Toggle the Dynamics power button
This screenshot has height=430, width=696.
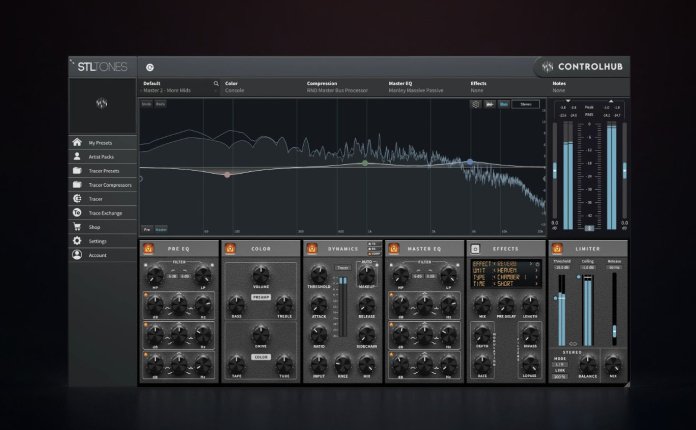coord(312,249)
